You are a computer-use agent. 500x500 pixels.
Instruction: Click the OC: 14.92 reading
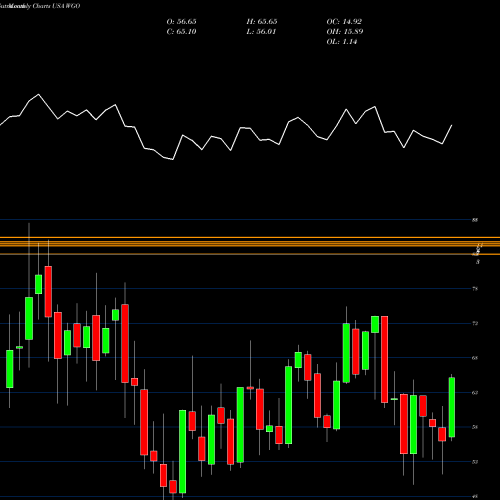(x=344, y=22)
